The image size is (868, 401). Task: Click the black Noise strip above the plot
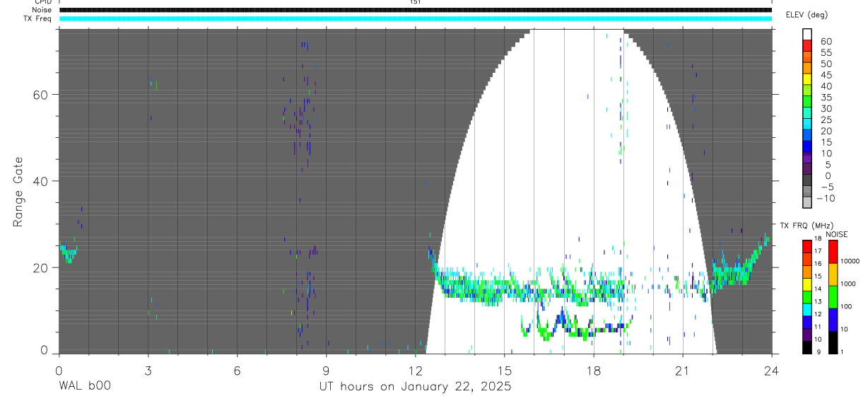[x=415, y=10]
